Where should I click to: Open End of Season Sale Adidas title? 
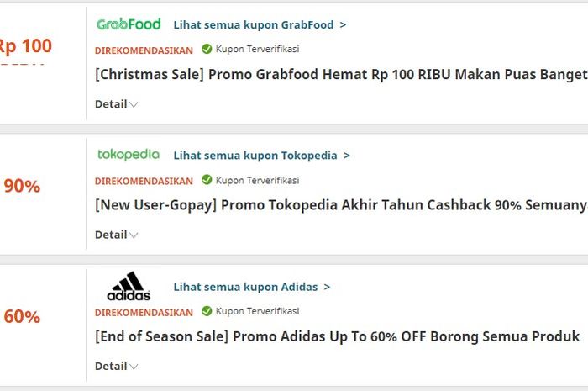tap(338, 336)
